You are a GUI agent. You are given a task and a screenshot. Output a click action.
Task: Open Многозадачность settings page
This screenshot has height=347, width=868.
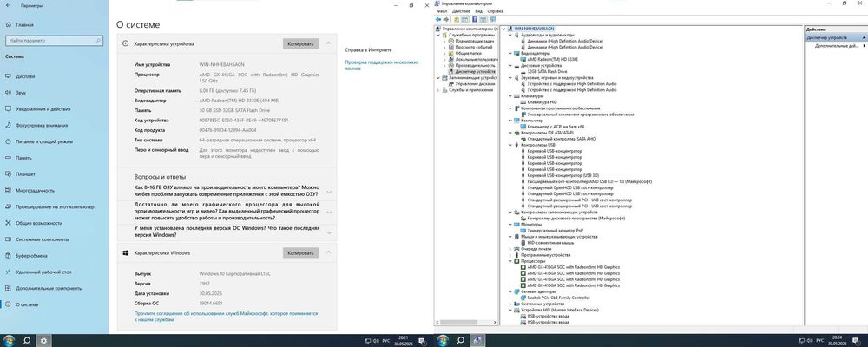point(35,190)
